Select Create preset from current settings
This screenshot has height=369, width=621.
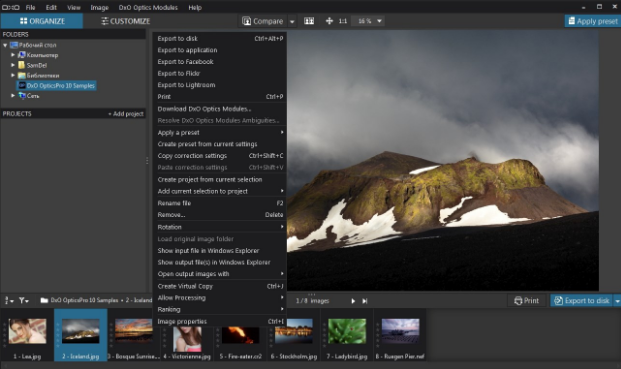(220, 144)
